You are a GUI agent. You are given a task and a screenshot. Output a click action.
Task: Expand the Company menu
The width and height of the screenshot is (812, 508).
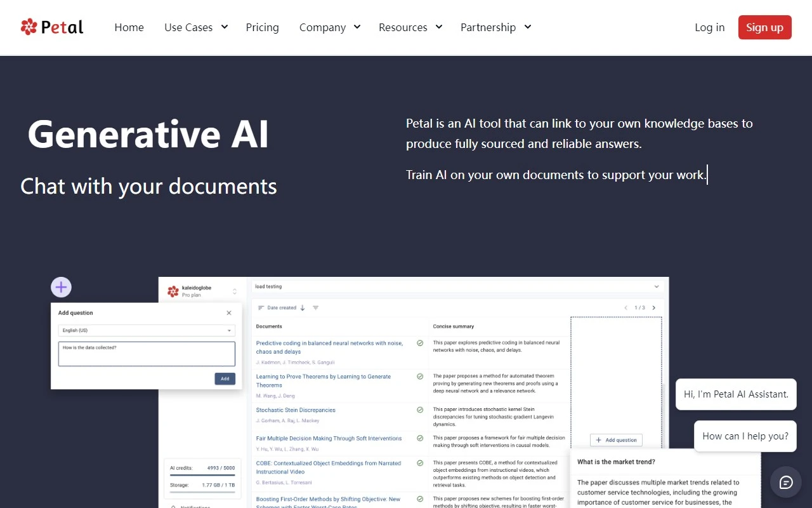coord(330,27)
